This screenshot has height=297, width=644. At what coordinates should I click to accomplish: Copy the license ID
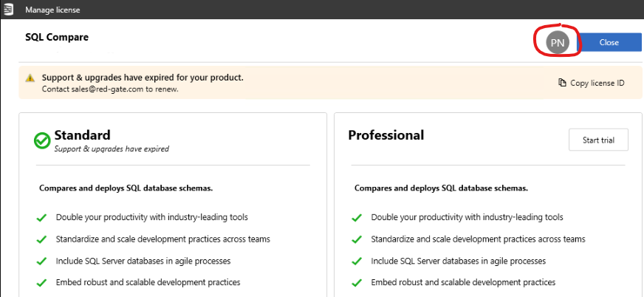pos(592,83)
